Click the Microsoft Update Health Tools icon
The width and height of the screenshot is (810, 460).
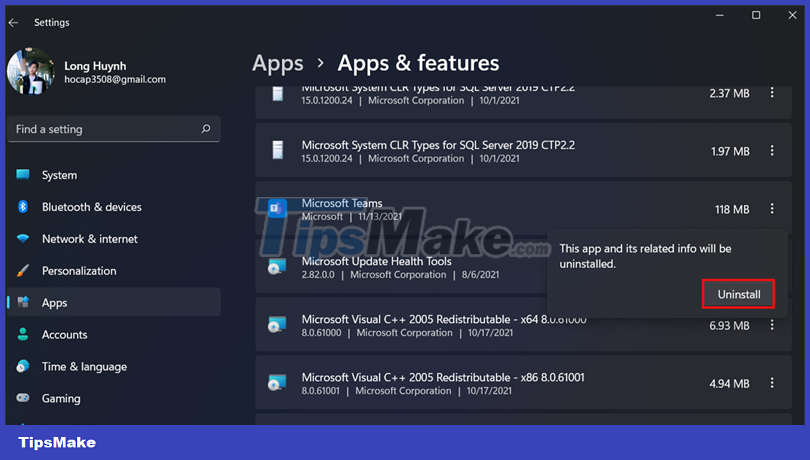(277, 267)
